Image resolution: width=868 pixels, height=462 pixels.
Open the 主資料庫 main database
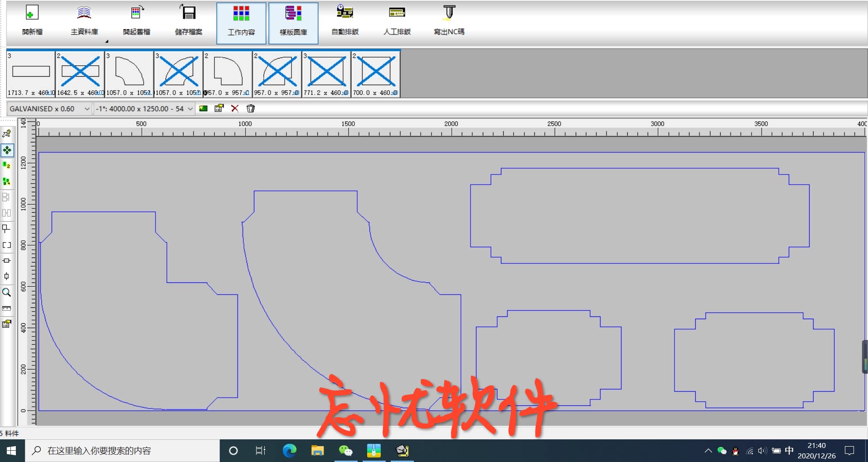pyautogui.click(x=84, y=20)
